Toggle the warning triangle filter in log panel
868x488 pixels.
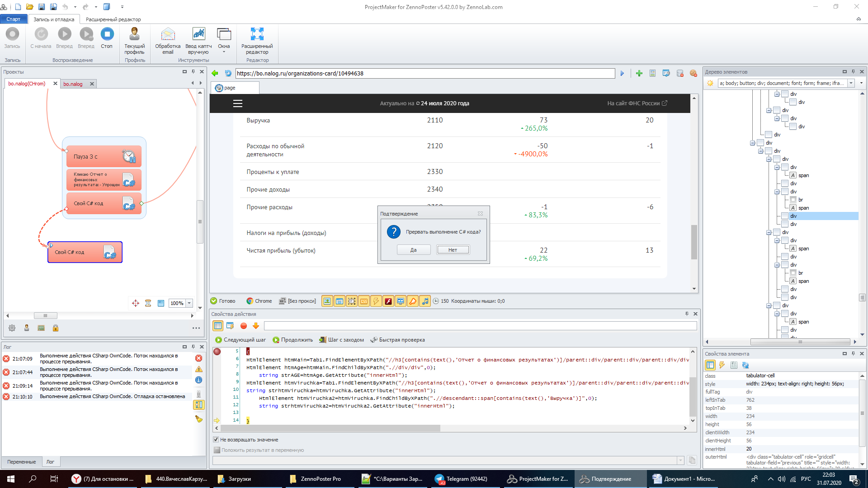[199, 369]
